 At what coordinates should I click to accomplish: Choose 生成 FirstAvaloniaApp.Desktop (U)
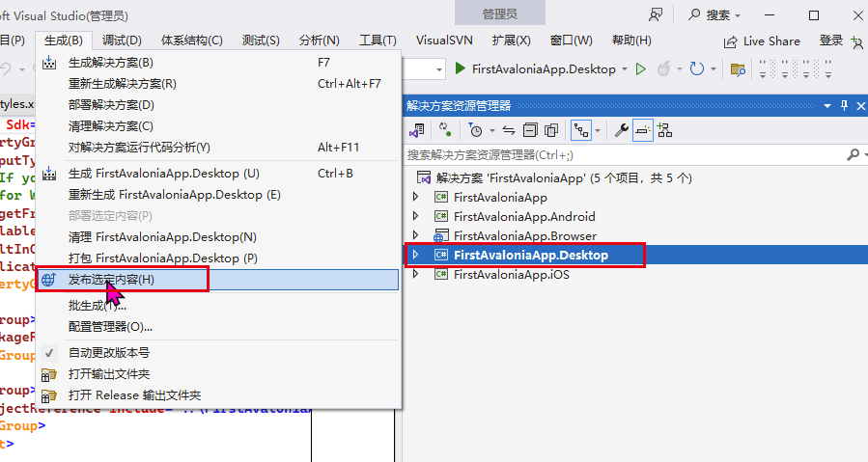(x=218, y=174)
